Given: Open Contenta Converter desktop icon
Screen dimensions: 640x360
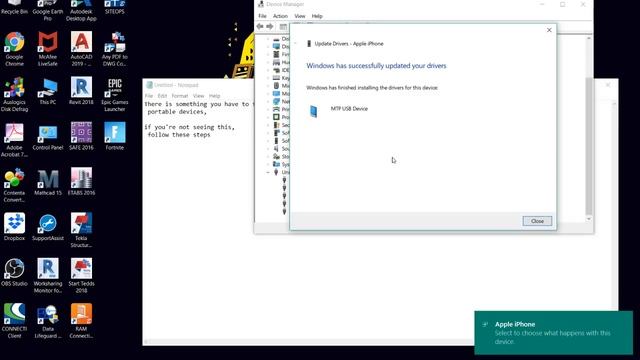Looking at the screenshot, I should pos(14,185).
